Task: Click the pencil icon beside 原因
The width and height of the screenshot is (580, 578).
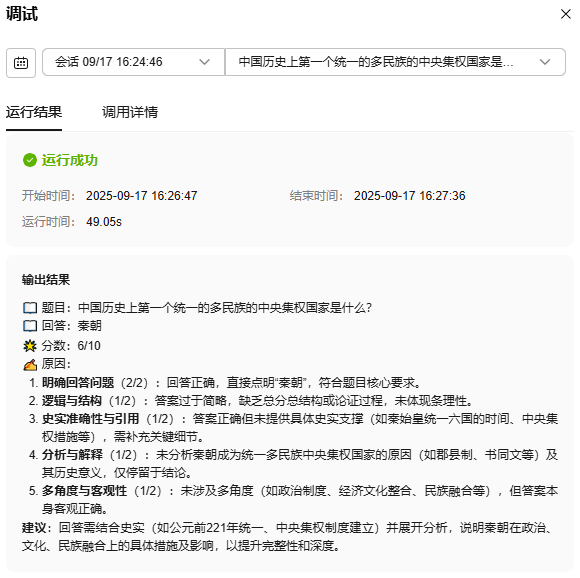Action: point(30,364)
